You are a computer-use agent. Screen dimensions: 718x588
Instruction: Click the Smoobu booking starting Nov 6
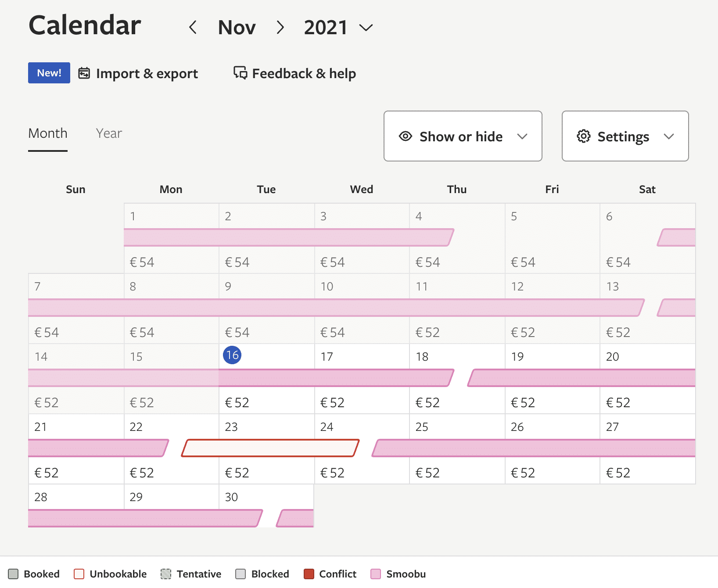pos(676,237)
